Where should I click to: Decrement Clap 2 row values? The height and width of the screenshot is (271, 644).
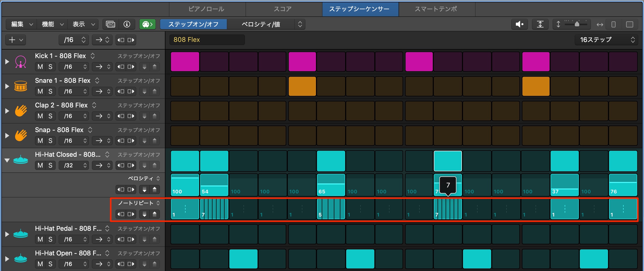[145, 116]
